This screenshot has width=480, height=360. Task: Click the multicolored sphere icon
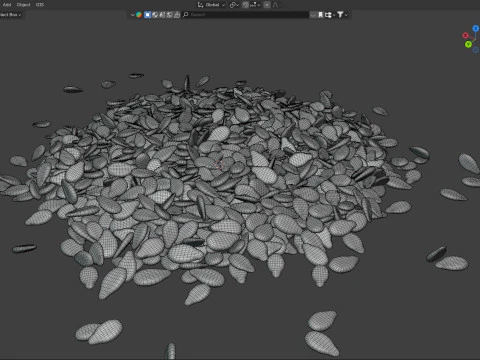point(139,15)
